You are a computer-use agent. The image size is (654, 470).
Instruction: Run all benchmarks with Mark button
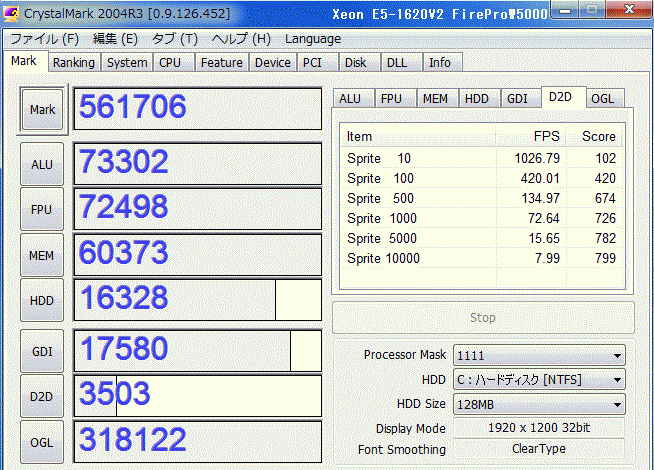[42, 110]
